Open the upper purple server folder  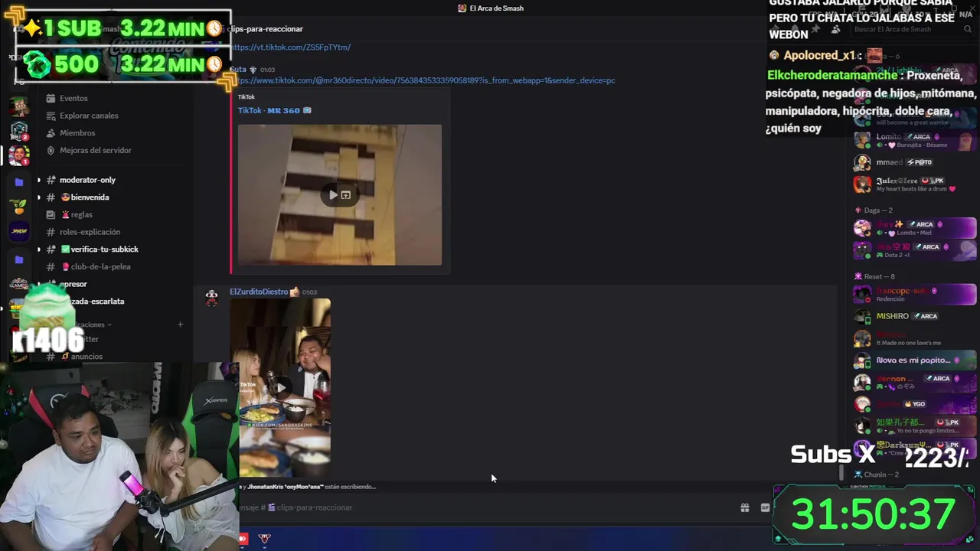pos(19,182)
